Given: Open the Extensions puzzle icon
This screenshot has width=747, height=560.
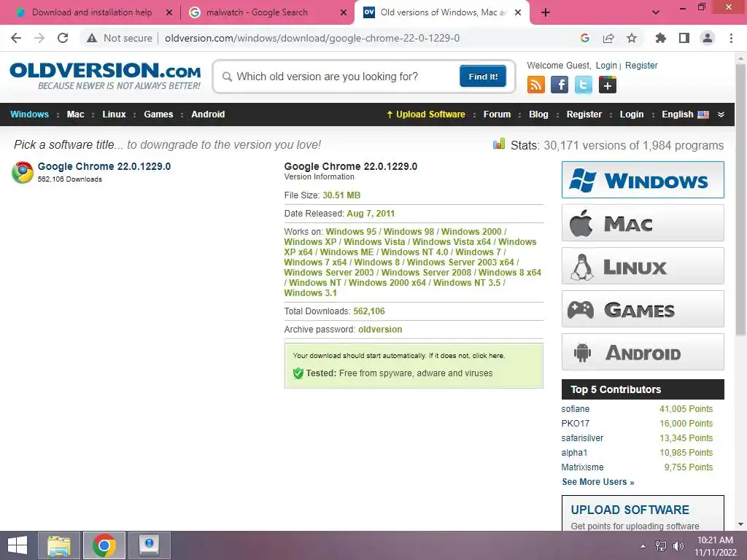Looking at the screenshot, I should pos(661,38).
